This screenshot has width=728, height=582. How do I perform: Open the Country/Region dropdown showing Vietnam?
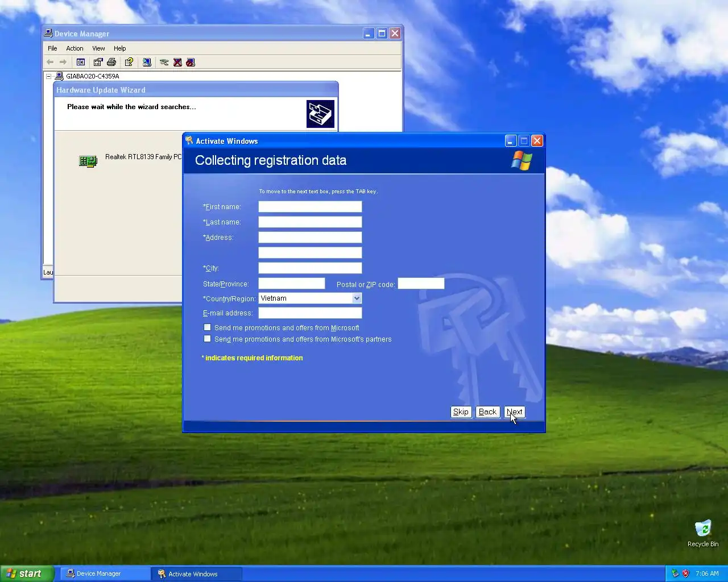pyautogui.click(x=310, y=298)
